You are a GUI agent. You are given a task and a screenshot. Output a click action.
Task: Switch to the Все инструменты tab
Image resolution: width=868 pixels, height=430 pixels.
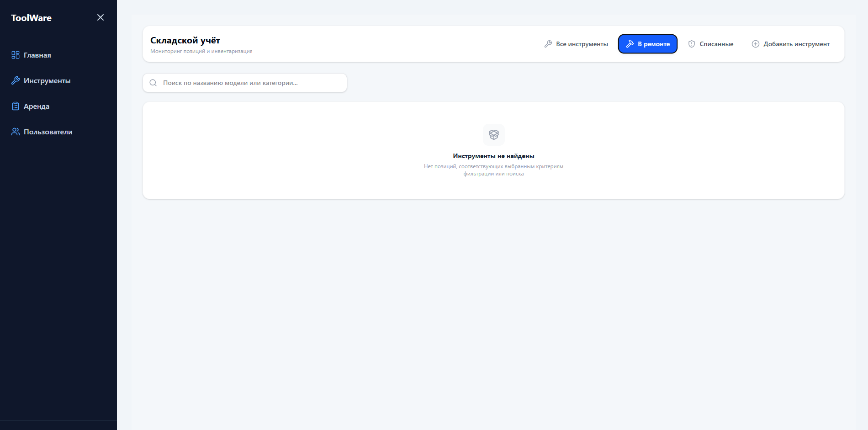(x=576, y=44)
